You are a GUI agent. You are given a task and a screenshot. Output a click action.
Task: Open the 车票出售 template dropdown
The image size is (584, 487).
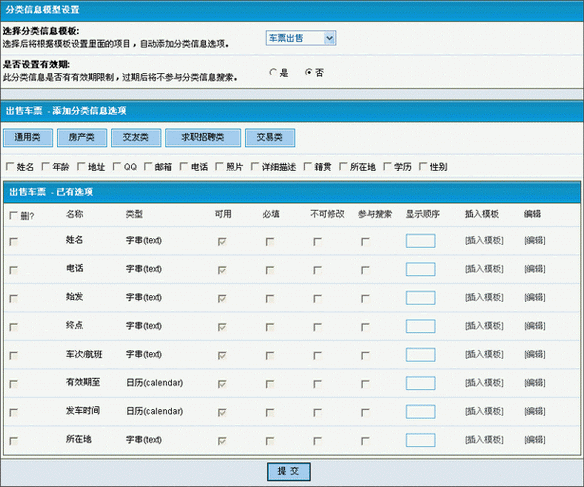pos(301,38)
